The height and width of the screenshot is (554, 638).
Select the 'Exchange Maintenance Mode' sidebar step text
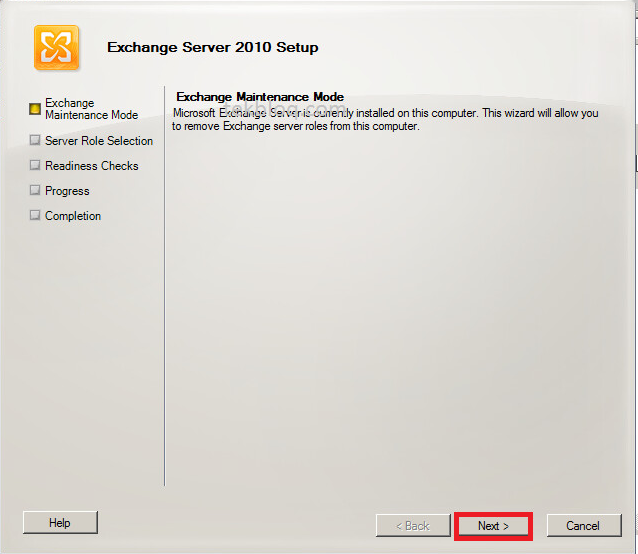(92, 109)
